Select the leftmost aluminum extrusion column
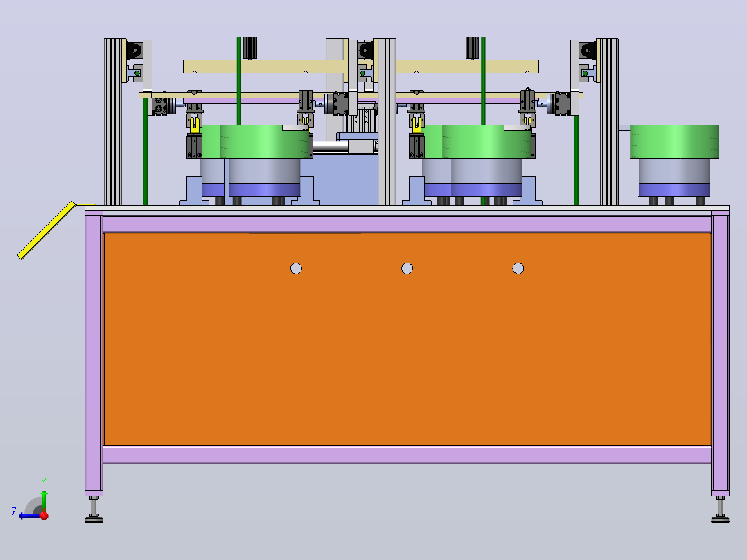747x560 pixels. click(x=113, y=122)
